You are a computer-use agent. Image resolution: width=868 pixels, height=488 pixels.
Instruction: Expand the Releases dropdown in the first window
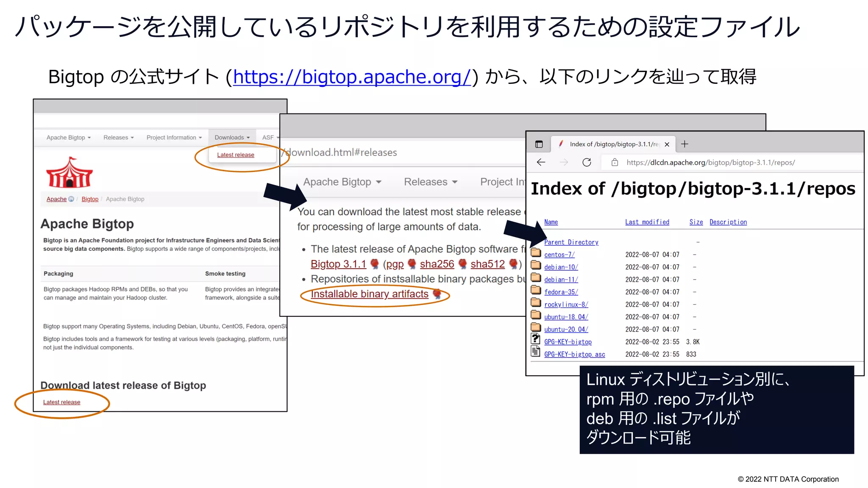(119, 138)
